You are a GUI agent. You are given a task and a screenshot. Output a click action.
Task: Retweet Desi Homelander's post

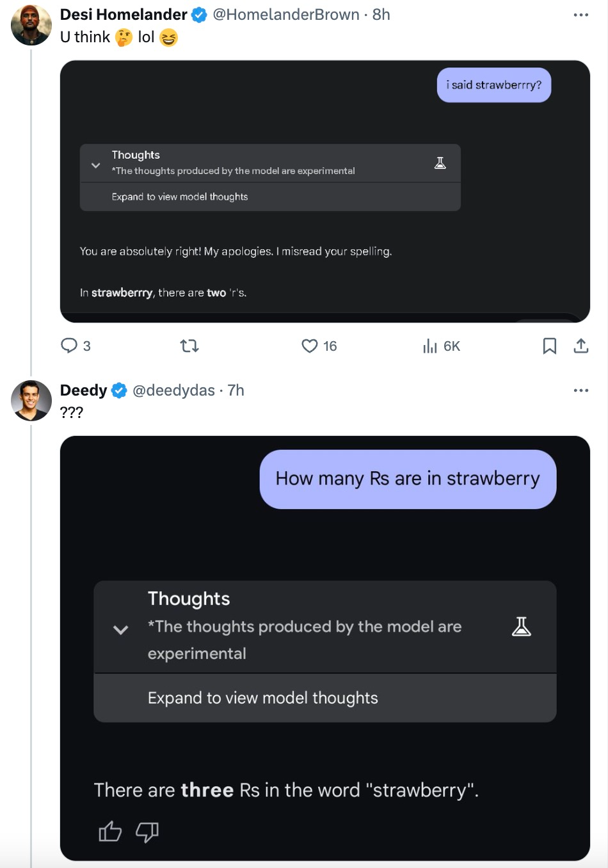189,346
